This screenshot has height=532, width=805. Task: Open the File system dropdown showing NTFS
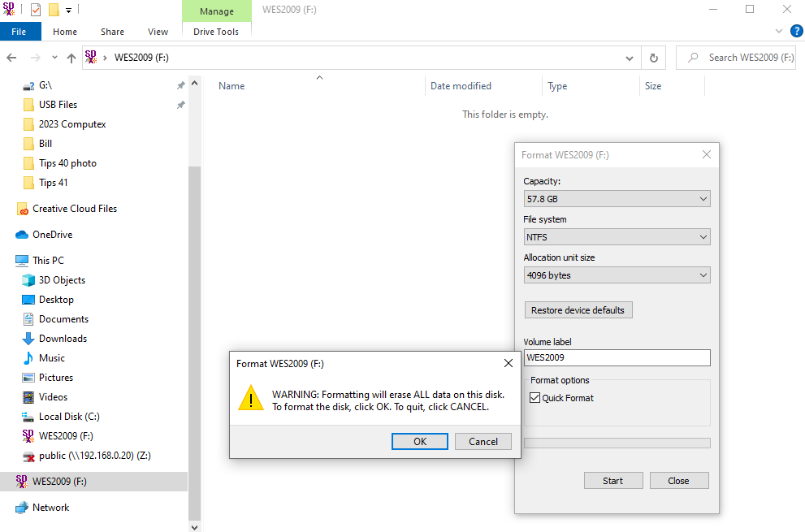click(x=617, y=237)
